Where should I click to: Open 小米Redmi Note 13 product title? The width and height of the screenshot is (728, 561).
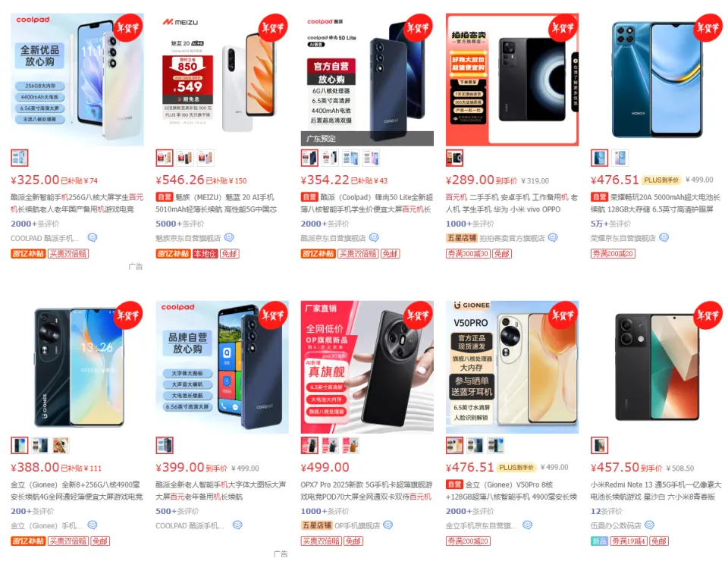point(655,490)
